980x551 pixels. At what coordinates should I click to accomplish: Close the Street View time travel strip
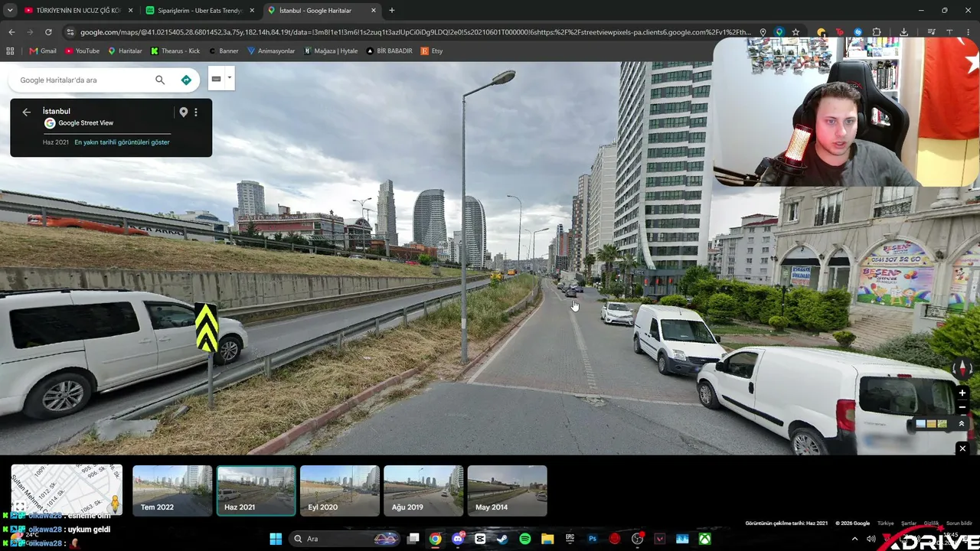[962, 448]
